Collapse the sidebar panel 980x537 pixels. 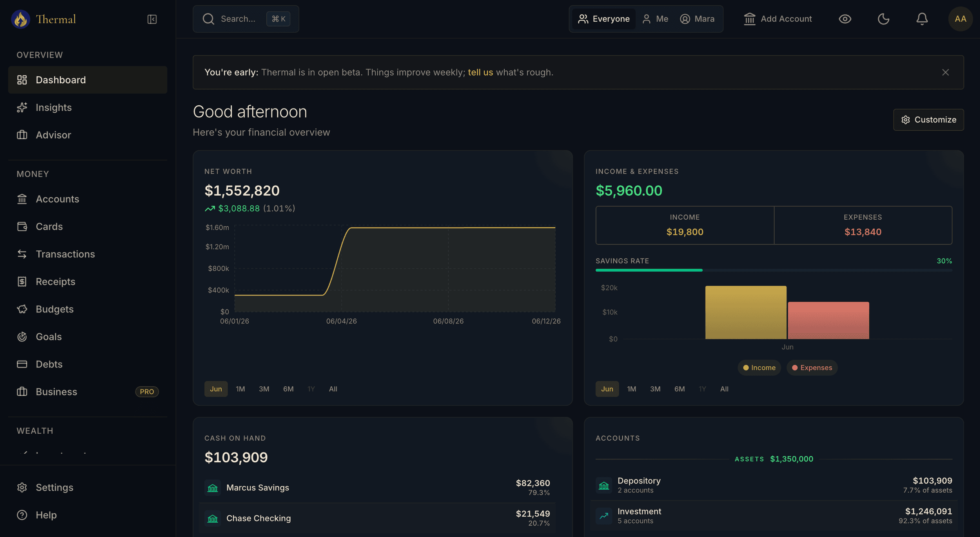(152, 19)
